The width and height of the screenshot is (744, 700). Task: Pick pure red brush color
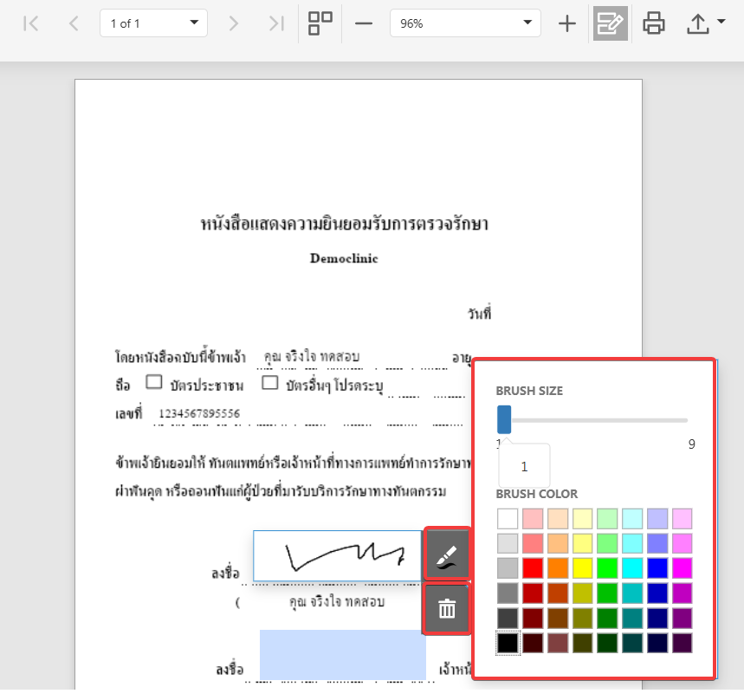pyautogui.click(x=533, y=568)
